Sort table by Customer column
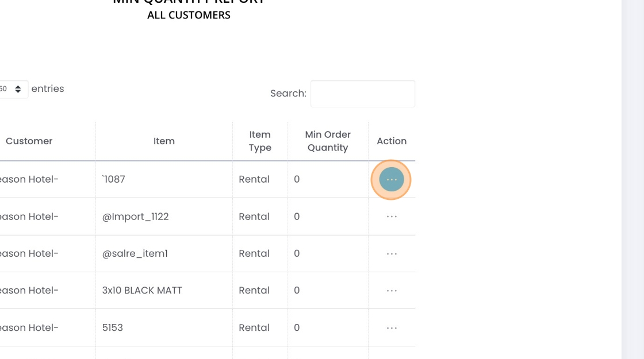Viewport: 644px width, 359px height. point(29,141)
